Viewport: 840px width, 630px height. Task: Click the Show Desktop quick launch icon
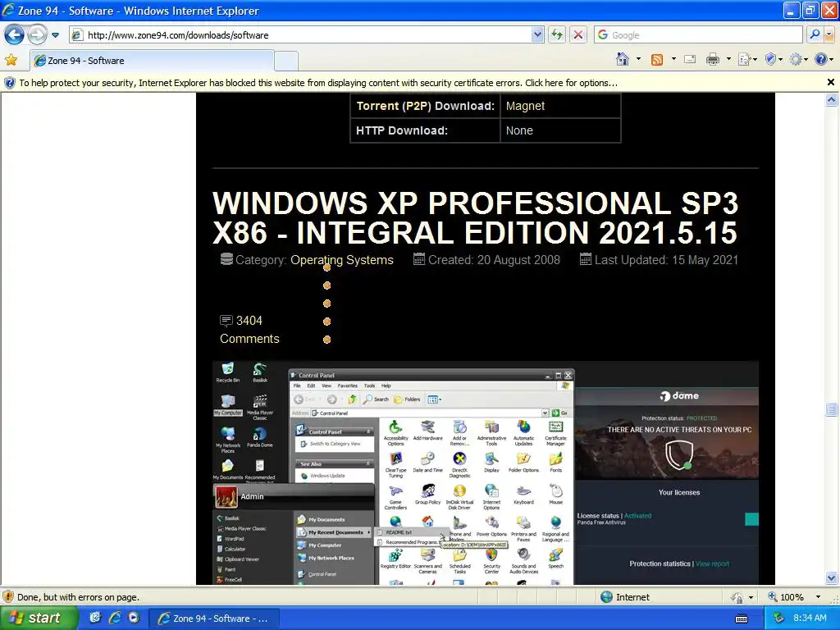(95, 619)
